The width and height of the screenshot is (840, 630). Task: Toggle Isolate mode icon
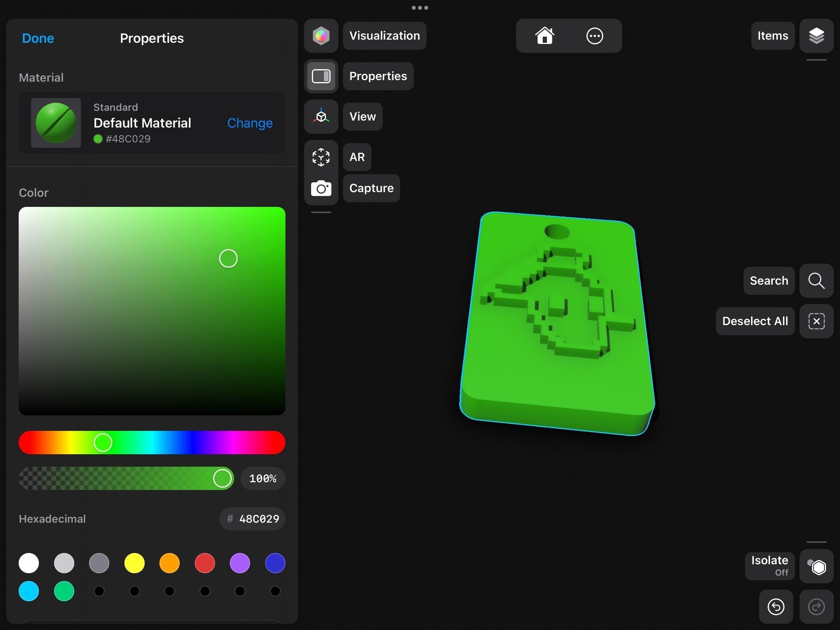(x=816, y=566)
